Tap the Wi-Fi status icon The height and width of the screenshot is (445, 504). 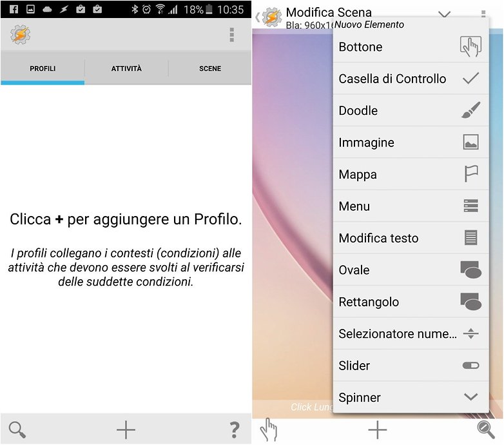(x=160, y=9)
